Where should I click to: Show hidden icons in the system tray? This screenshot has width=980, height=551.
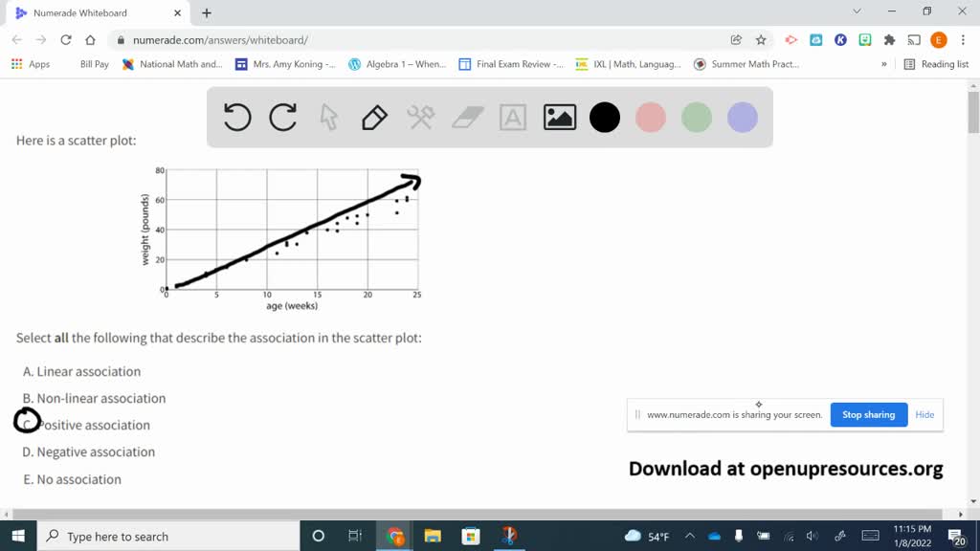click(x=688, y=536)
